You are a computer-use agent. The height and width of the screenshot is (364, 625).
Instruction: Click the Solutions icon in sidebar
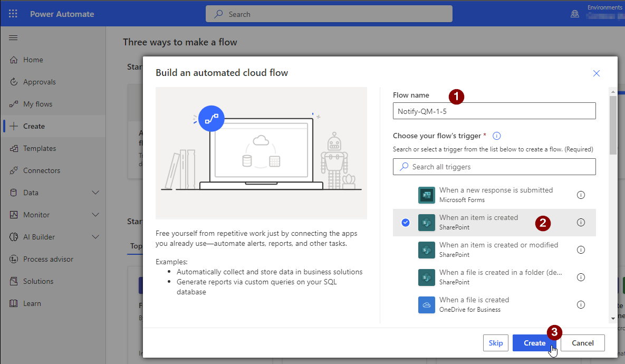pyautogui.click(x=14, y=282)
